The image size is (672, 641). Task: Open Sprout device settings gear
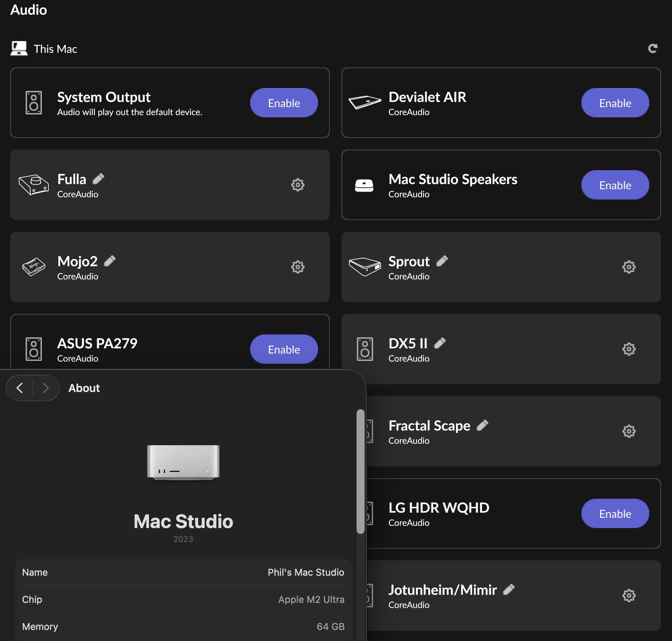(629, 267)
